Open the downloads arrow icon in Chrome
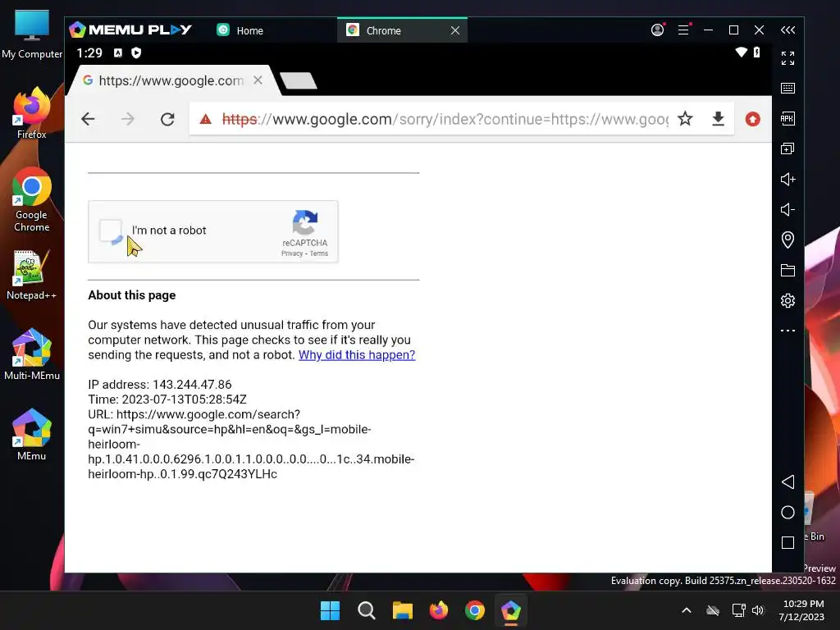840x630 pixels. click(x=719, y=119)
